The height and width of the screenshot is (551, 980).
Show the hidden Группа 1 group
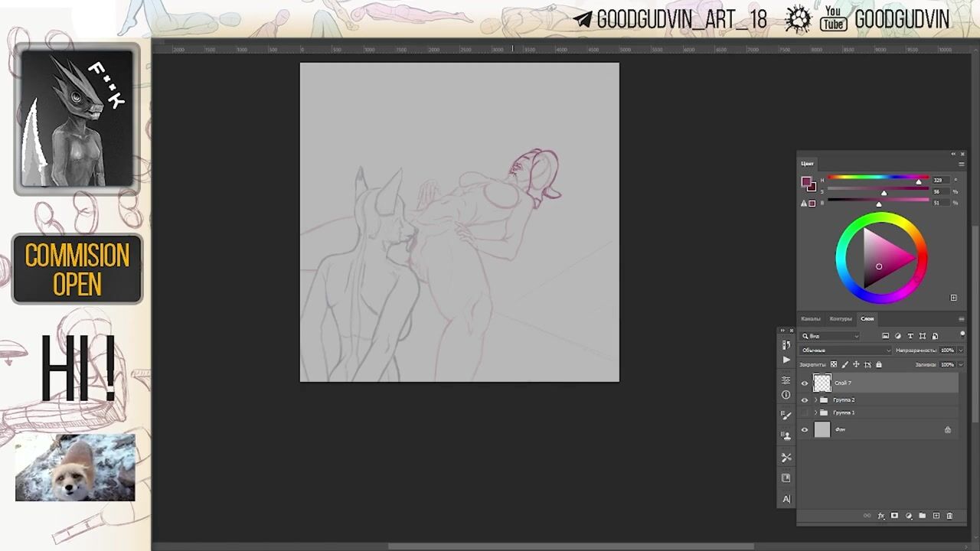click(x=804, y=413)
